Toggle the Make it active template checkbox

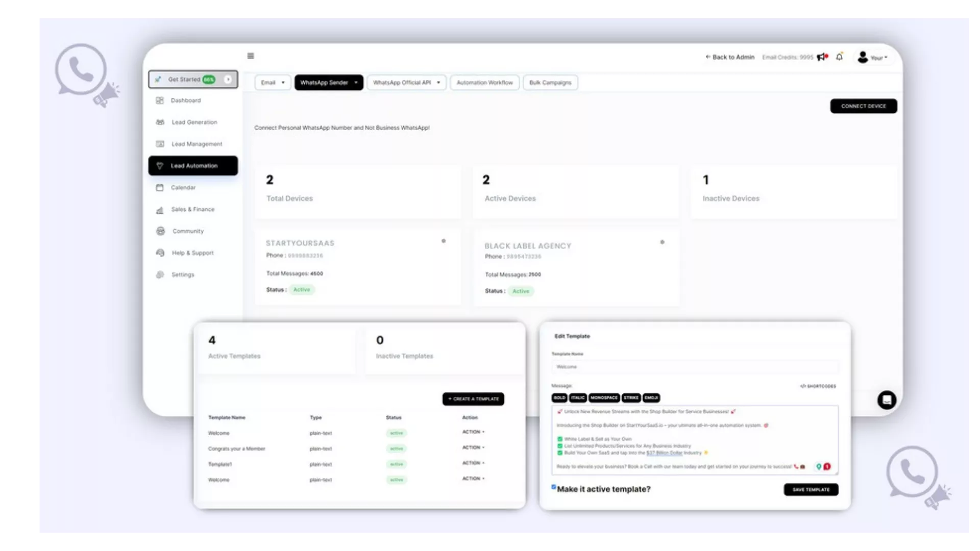pos(554,487)
